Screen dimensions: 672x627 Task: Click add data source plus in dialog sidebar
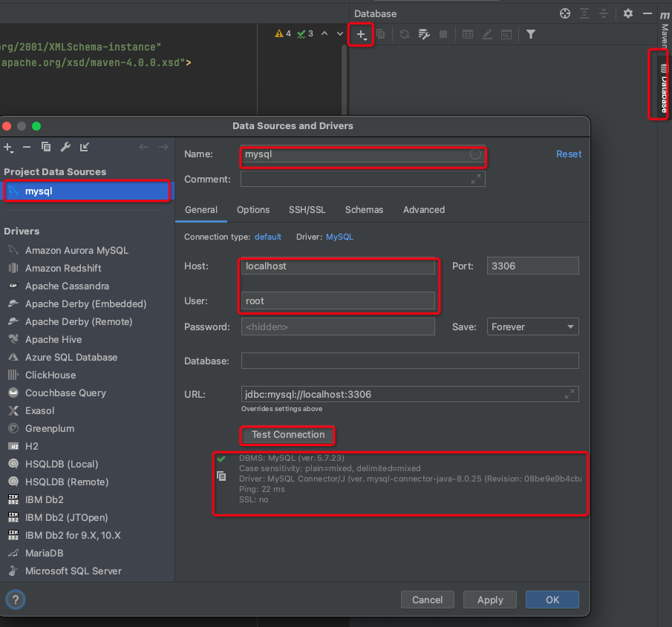tap(9, 148)
